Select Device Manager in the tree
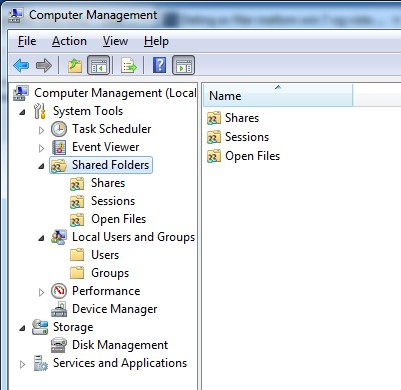The width and height of the screenshot is (401, 390). tap(115, 309)
